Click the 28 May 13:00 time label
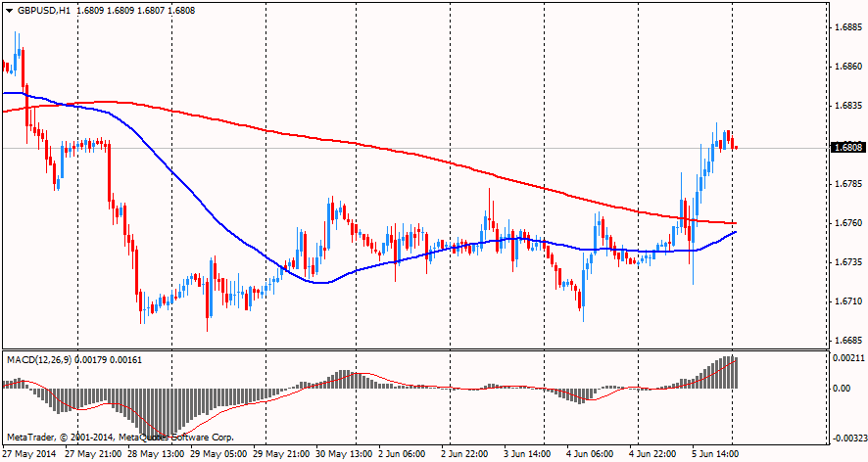The height and width of the screenshot is (462, 868). point(156,454)
